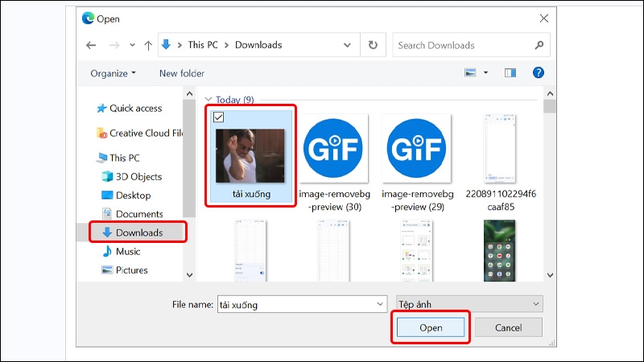Open the recent locations chevron
The width and height of the screenshot is (644, 362).
pos(132,45)
